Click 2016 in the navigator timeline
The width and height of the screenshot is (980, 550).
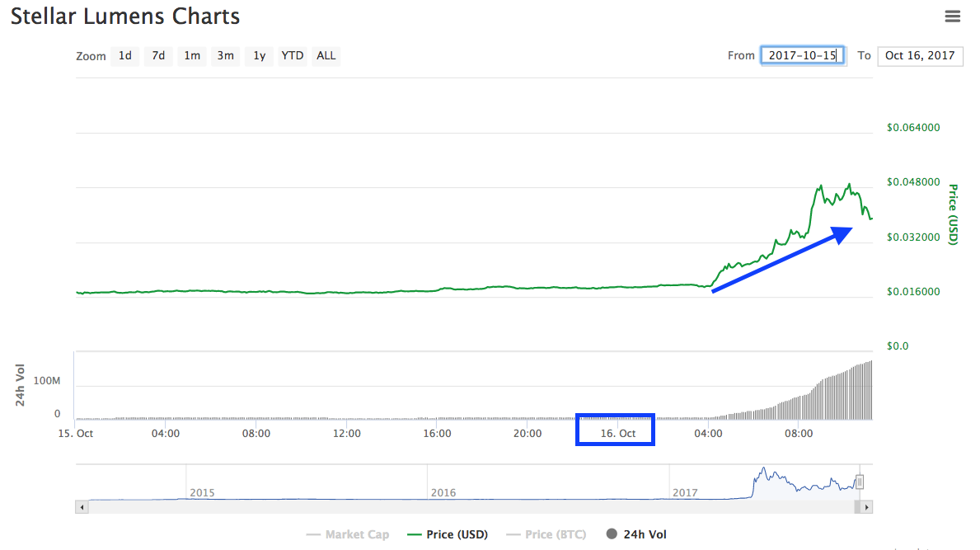tap(443, 492)
